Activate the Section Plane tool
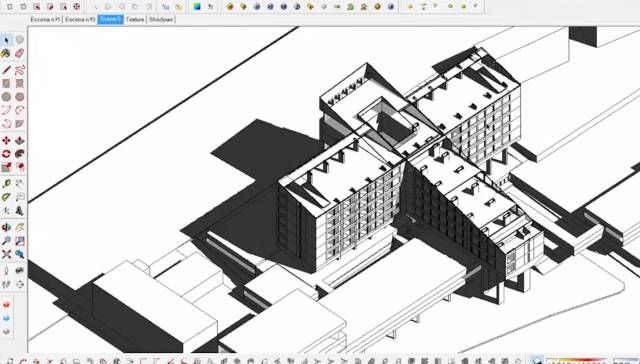The width and height of the screenshot is (640, 364). click(20, 284)
